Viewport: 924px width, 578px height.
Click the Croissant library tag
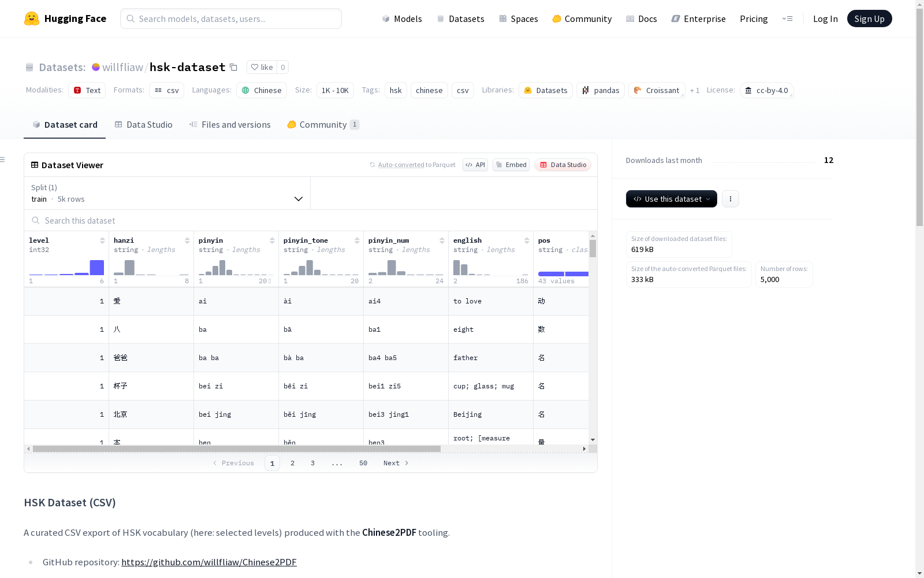[x=657, y=90]
